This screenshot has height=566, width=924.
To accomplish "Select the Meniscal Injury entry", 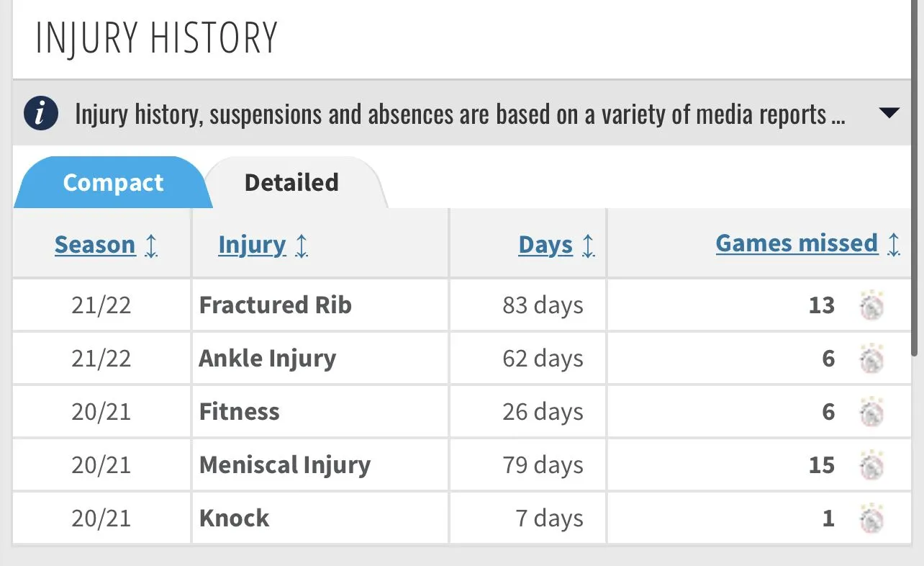I will (x=285, y=465).
